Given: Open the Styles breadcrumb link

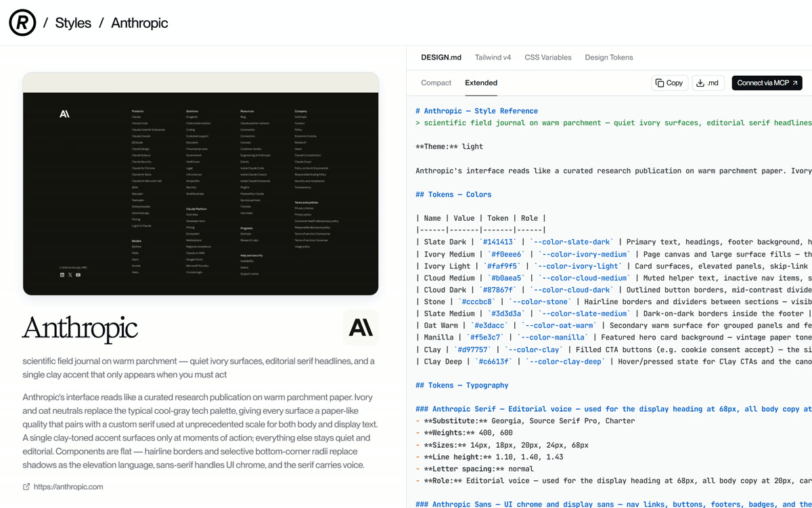Looking at the screenshot, I should (73, 23).
